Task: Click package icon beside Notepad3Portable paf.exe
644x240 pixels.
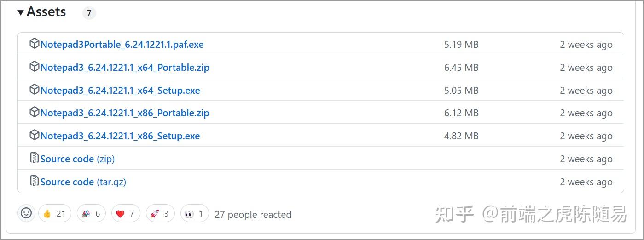Action: pyautogui.click(x=34, y=44)
